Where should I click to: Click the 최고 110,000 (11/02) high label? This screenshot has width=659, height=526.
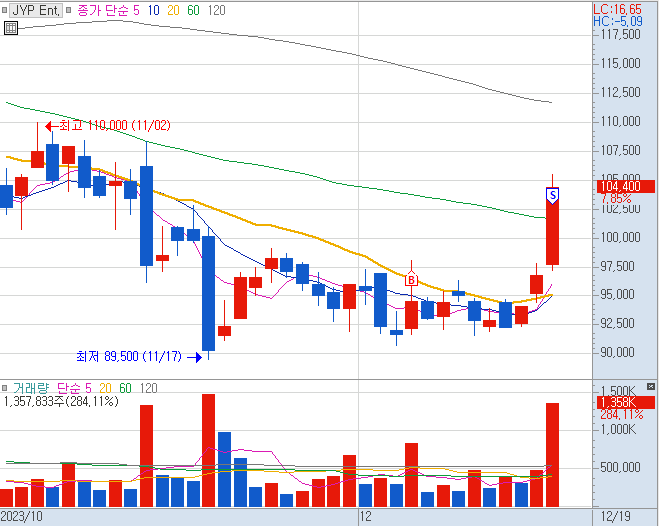coord(114,125)
